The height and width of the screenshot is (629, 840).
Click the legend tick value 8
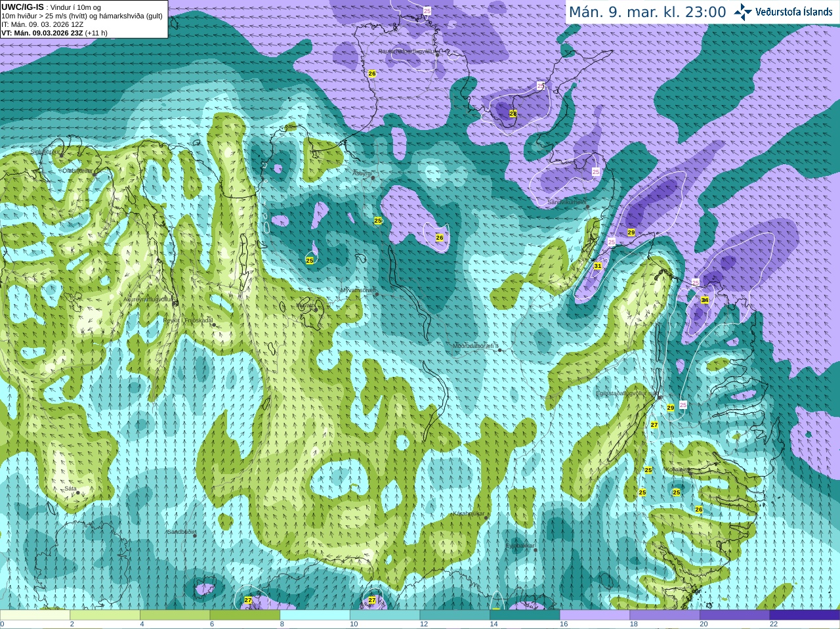[282, 624]
